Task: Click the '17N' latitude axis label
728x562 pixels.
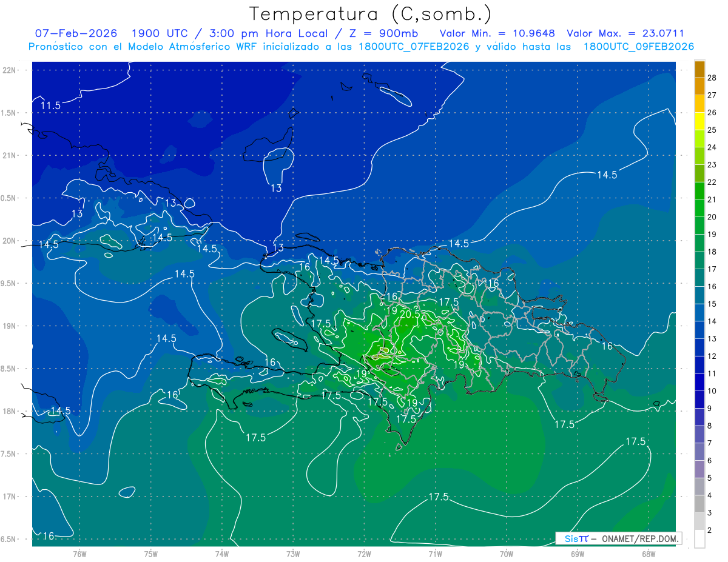Action: tap(10, 497)
